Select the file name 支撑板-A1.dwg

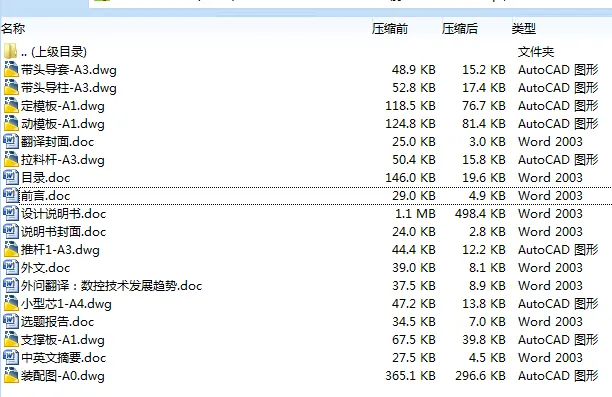[x=63, y=339]
